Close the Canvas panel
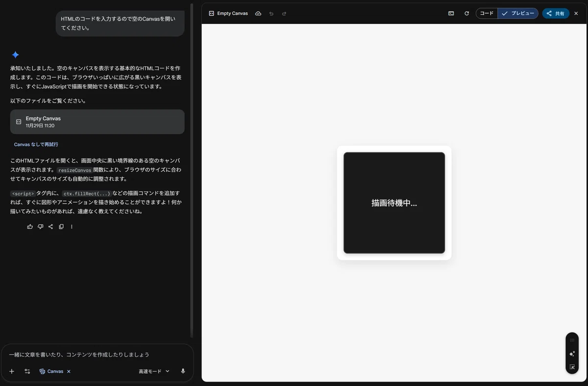The width and height of the screenshot is (588, 386). 576,13
